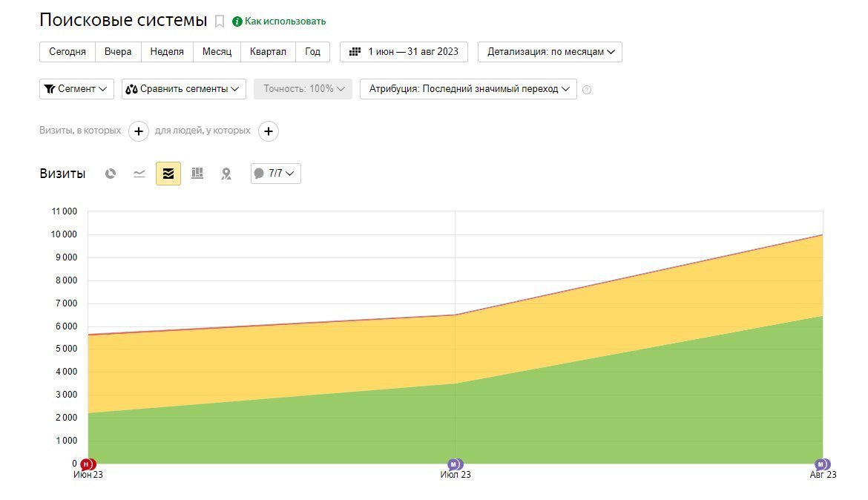Image resolution: width=868 pixels, height=500 pixels.
Task: Expand the Атрибуция dropdown
Action: click(468, 89)
